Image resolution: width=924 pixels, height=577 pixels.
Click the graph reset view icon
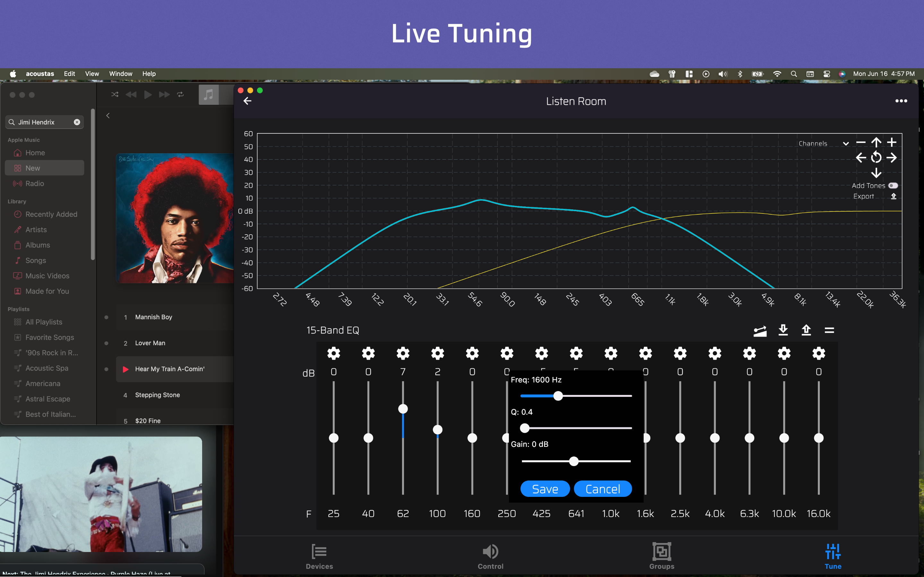[x=876, y=157]
